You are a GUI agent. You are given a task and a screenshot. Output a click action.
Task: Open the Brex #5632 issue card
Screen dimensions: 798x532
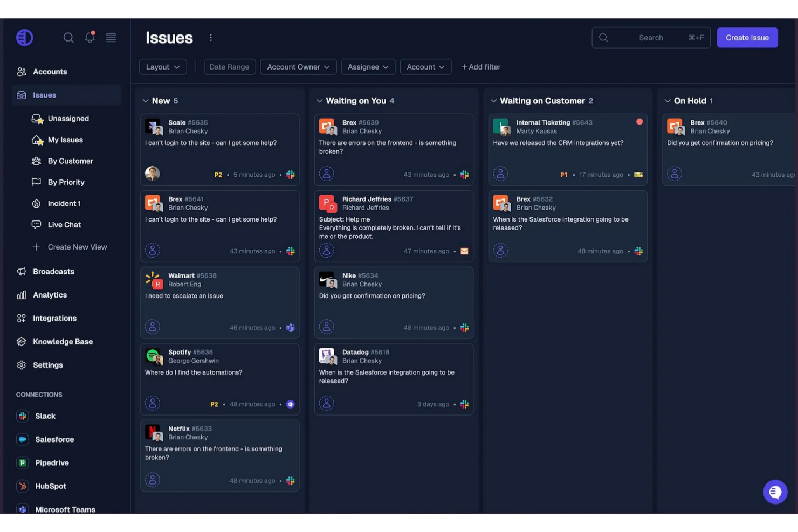click(568, 226)
